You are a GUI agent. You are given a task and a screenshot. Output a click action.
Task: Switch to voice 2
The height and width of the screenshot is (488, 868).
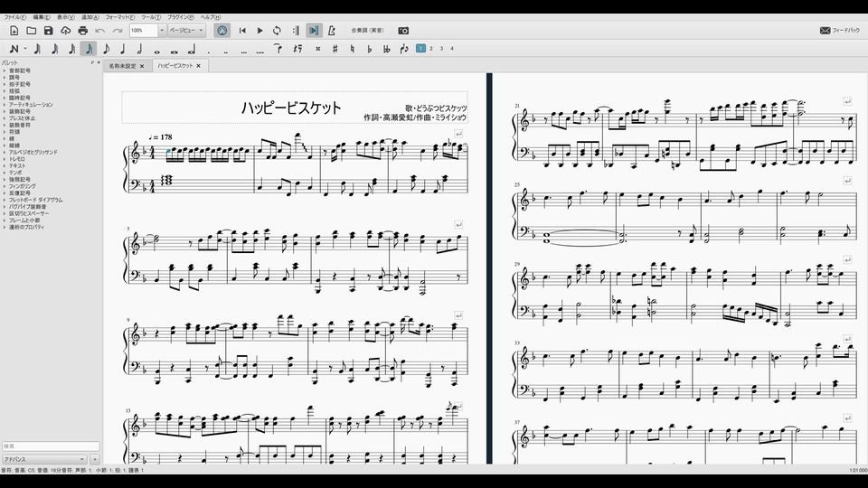(x=431, y=49)
